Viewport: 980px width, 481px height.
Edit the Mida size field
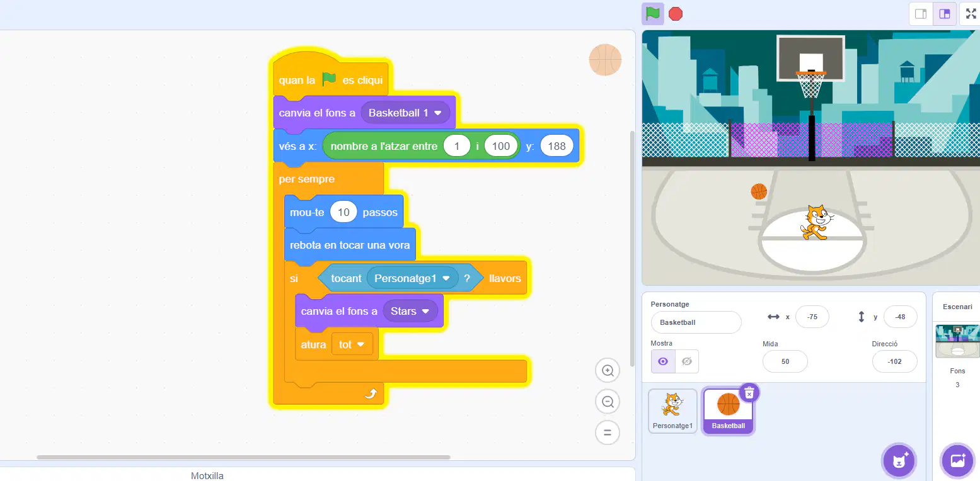785,361
